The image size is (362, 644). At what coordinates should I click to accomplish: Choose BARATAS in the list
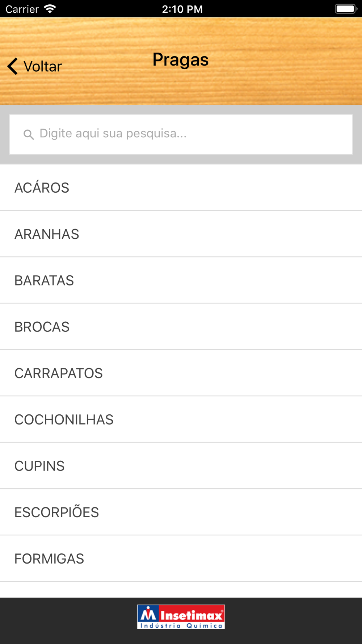pos(181,280)
